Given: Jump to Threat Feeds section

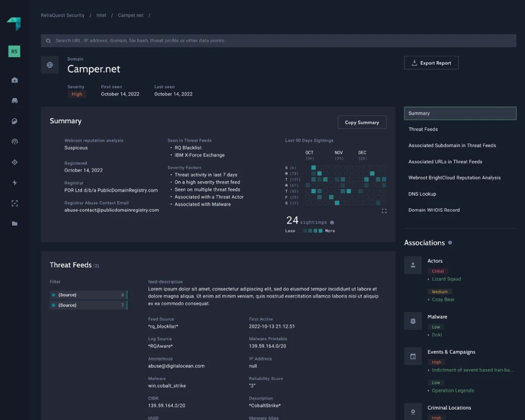Looking at the screenshot, I should click(423, 129).
